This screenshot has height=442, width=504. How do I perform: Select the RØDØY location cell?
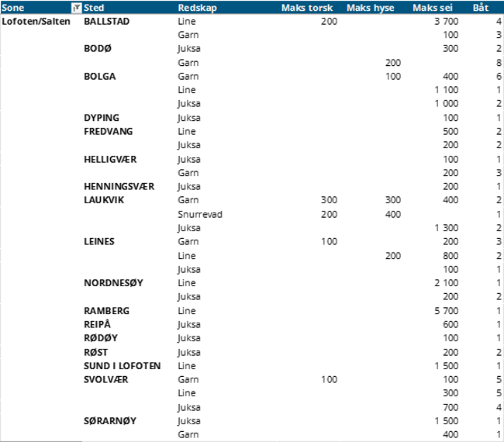point(101,338)
